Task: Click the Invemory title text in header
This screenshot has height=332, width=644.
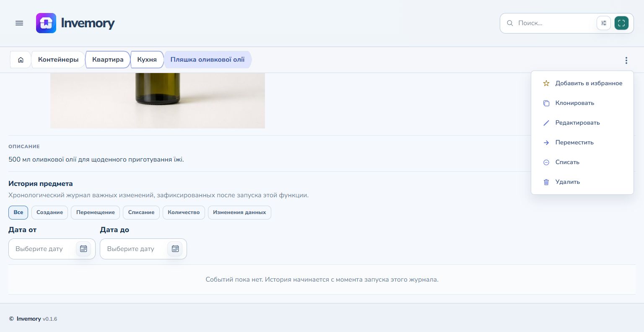Action: [88, 23]
